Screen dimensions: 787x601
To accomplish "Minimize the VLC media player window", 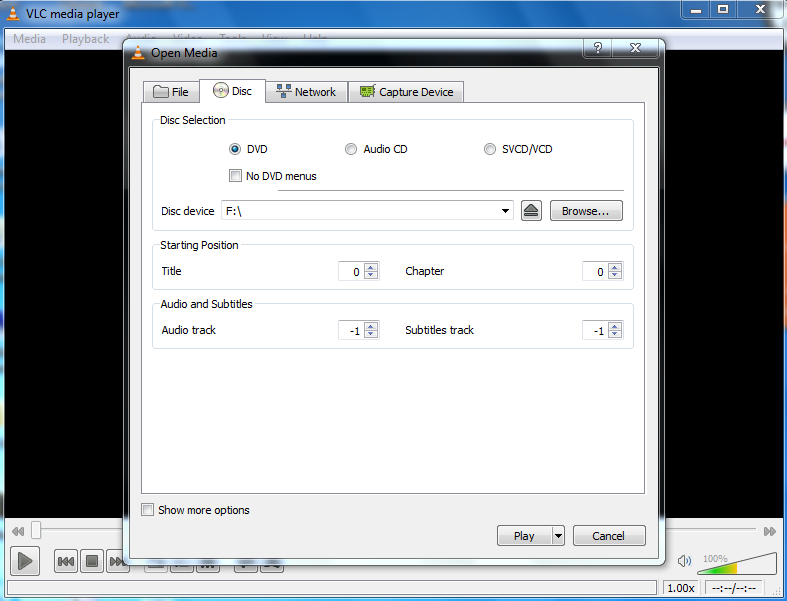I will [696, 10].
